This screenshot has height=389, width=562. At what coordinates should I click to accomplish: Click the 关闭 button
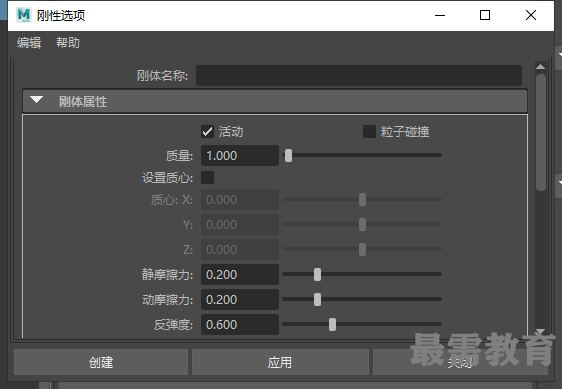point(460,362)
